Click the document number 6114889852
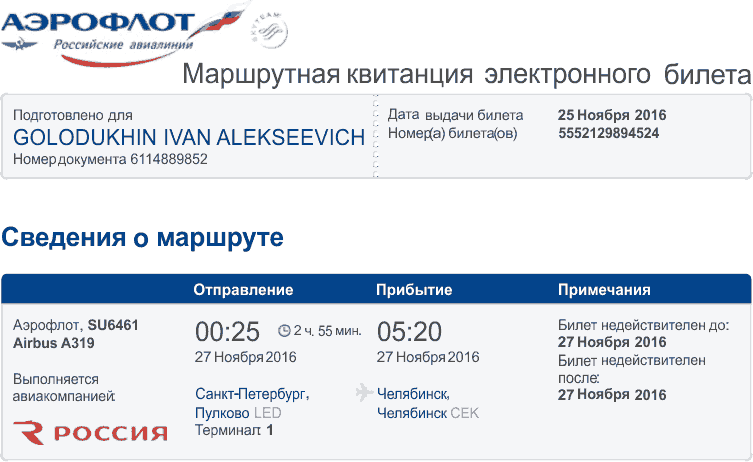 click(x=169, y=160)
